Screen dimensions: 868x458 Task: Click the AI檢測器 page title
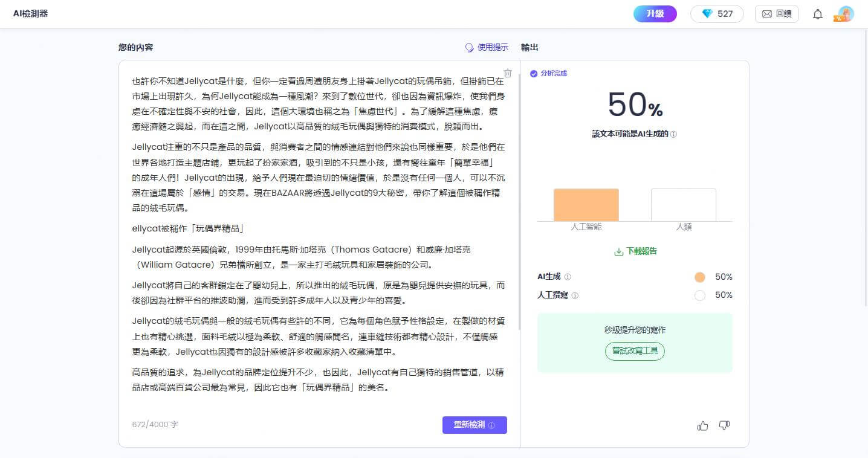pos(30,13)
